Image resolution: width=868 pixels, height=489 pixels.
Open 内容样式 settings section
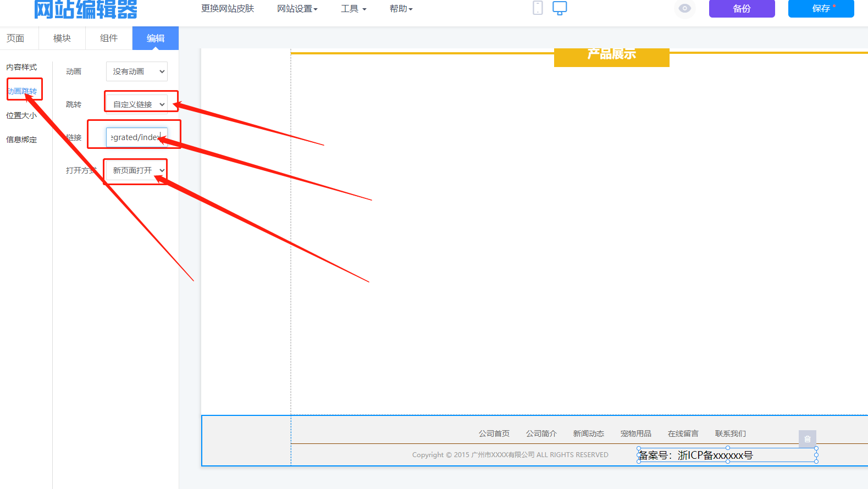[21, 67]
